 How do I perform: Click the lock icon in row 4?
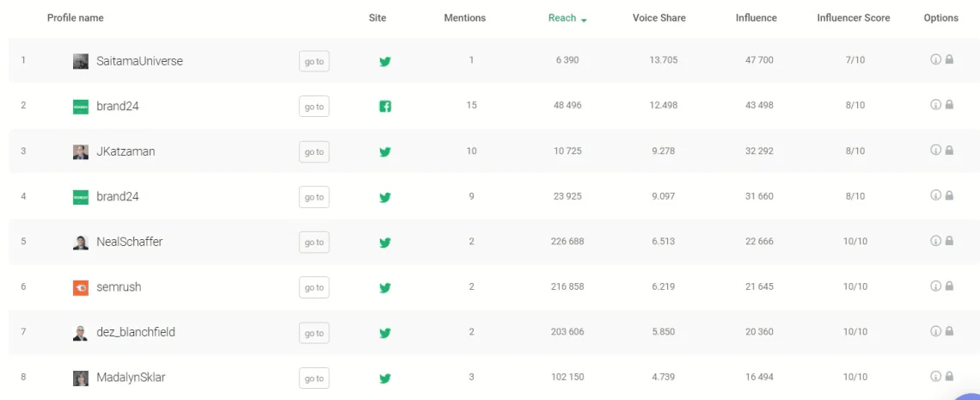click(x=949, y=195)
